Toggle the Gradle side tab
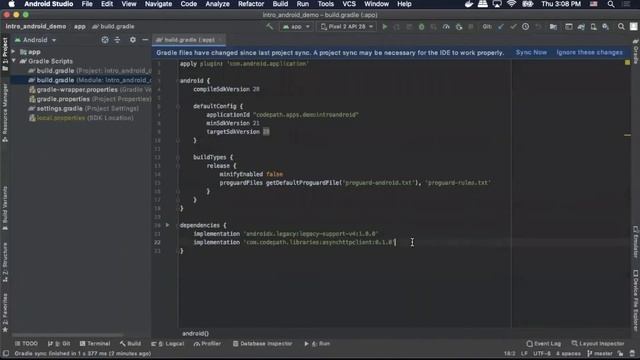Viewport: 640px width, 360px height. tap(636, 51)
